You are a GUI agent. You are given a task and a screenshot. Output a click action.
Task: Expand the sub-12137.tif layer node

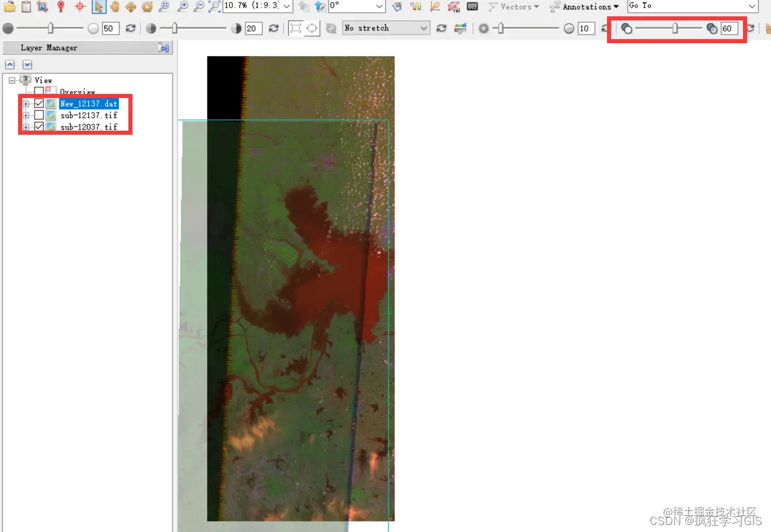[26, 115]
